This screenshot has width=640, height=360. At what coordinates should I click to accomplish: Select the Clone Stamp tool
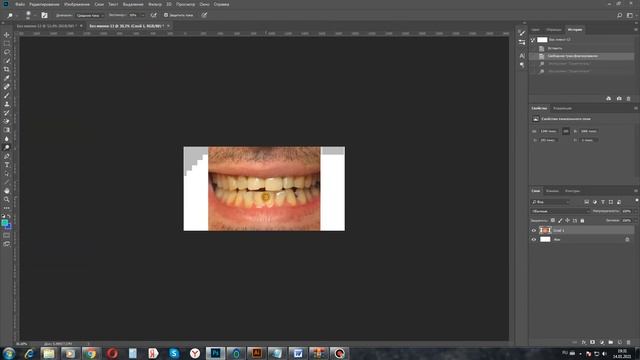[7, 104]
